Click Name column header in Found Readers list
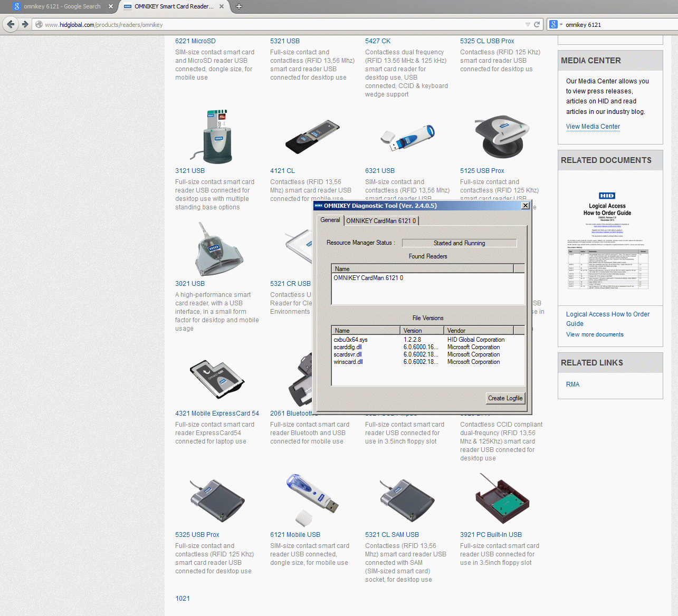Image resolution: width=678 pixels, height=616 pixels. click(422, 269)
